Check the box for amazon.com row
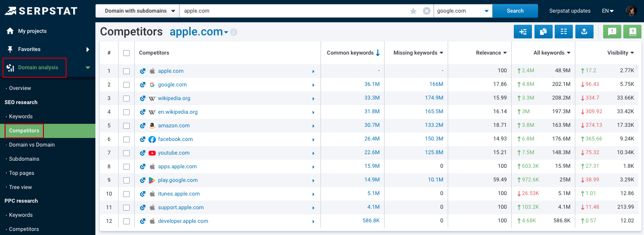The width and height of the screenshot is (644, 235). [127, 126]
